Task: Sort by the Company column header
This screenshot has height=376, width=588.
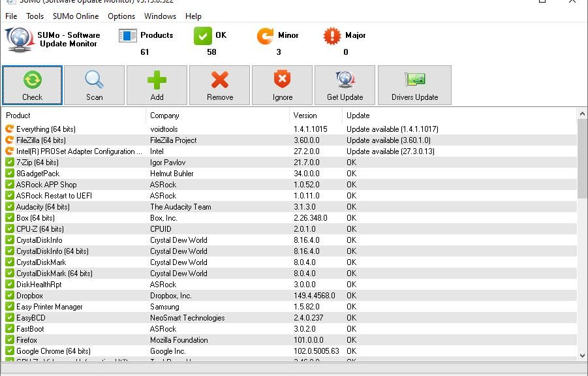Action: coord(217,116)
